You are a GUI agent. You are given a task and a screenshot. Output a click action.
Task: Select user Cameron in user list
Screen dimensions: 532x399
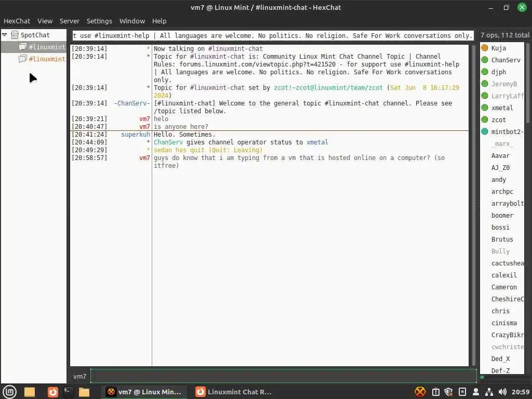504,287
